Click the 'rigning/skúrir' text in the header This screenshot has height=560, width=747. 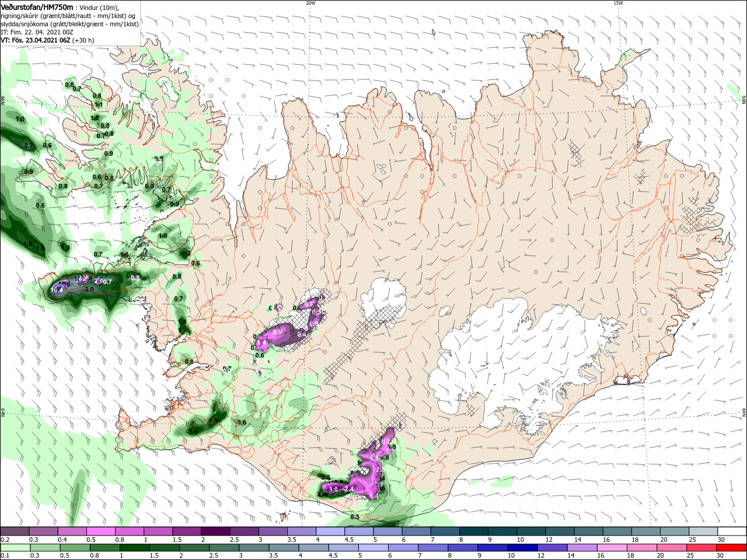[20, 16]
